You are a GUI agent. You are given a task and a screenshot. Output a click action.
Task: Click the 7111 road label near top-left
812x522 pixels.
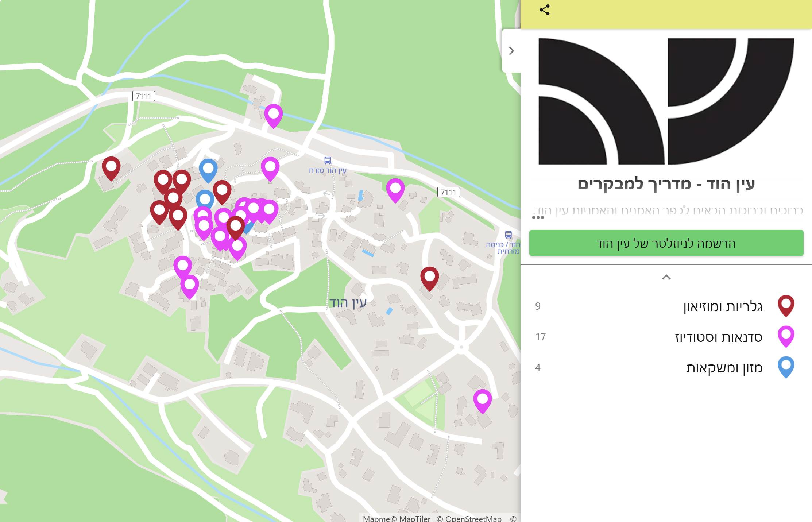[143, 96]
